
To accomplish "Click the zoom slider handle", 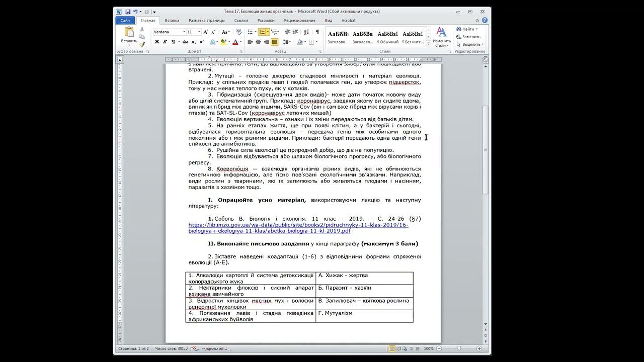I will click(459, 348).
